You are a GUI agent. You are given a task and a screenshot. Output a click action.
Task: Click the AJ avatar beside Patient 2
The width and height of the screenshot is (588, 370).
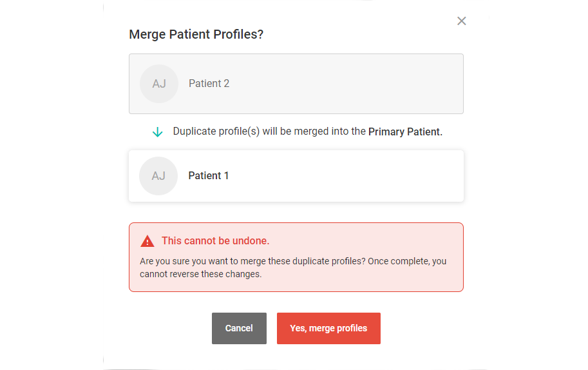tap(158, 84)
